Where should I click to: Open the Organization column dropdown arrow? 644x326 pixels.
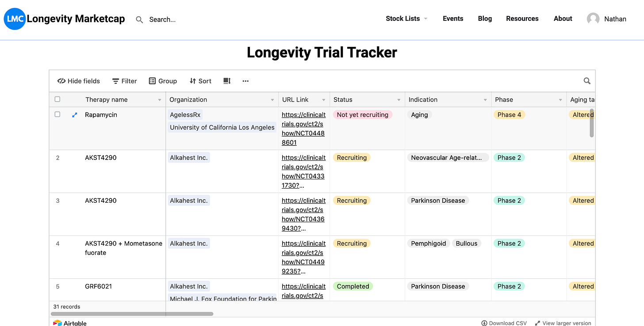click(272, 100)
